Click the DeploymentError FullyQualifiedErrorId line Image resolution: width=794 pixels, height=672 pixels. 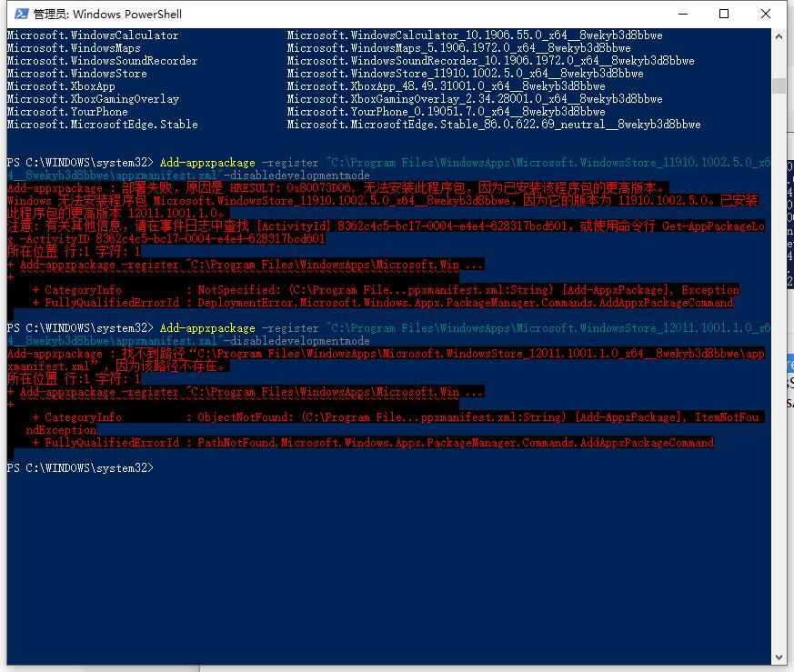click(382, 302)
